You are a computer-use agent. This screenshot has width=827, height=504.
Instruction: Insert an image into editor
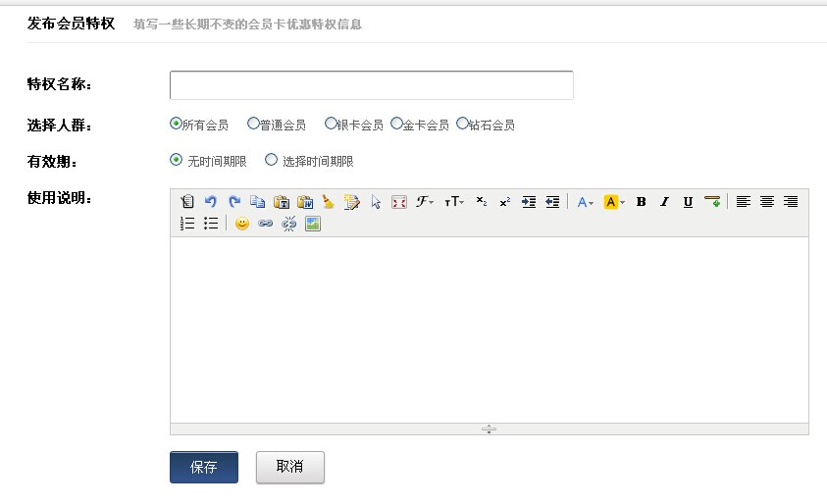(313, 224)
